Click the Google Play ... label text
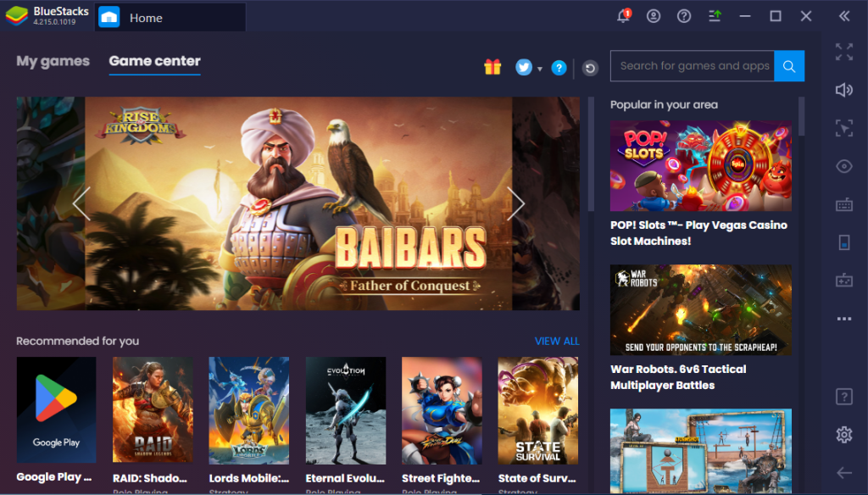Image resolution: width=868 pixels, height=495 pixels. pyautogui.click(x=53, y=477)
